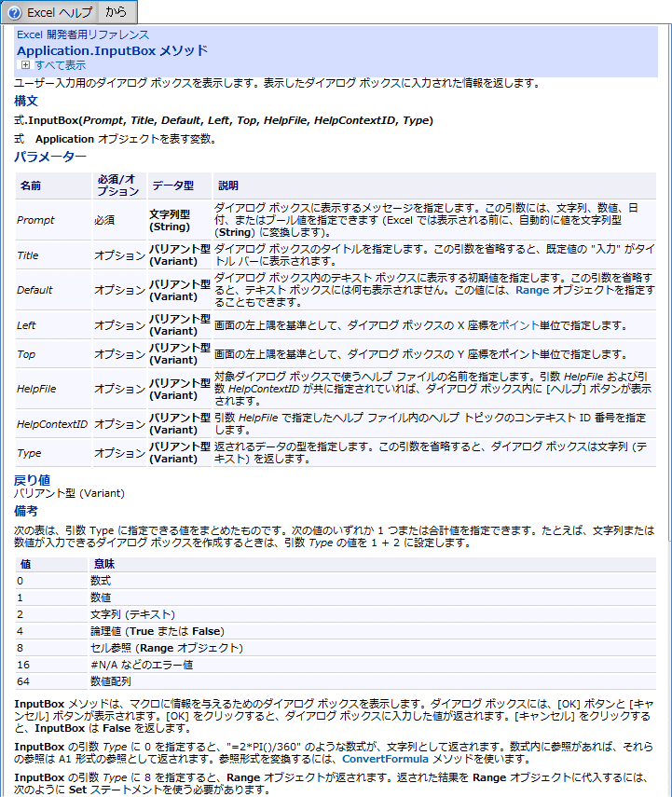Click the HelpFile parameter name cell

(x=53, y=389)
